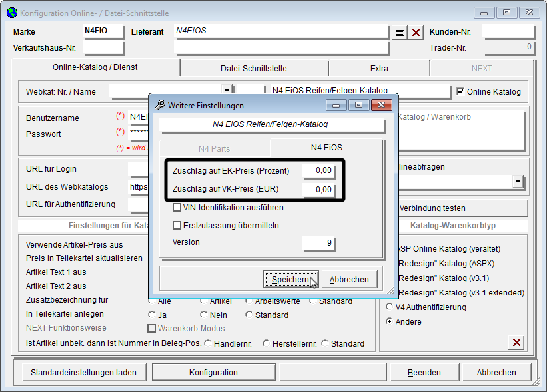Click Abbrechen in Weitere Einstellungen dialog
Viewport: 547px width, 392px height.
coord(349,279)
